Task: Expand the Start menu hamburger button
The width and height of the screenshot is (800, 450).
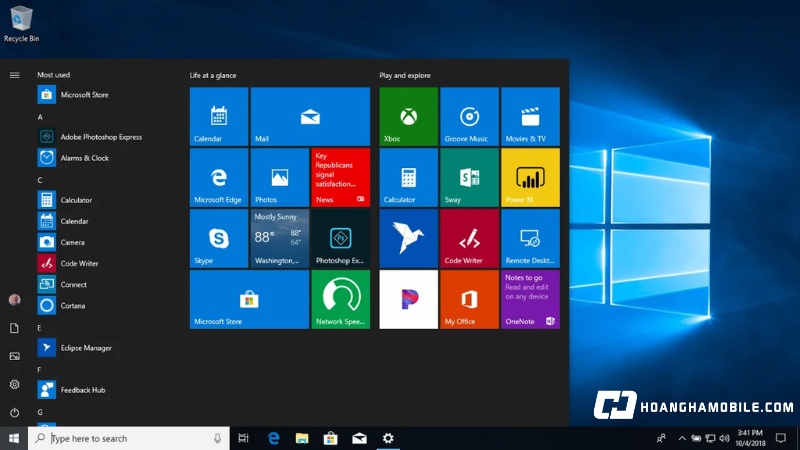Action: [x=14, y=75]
